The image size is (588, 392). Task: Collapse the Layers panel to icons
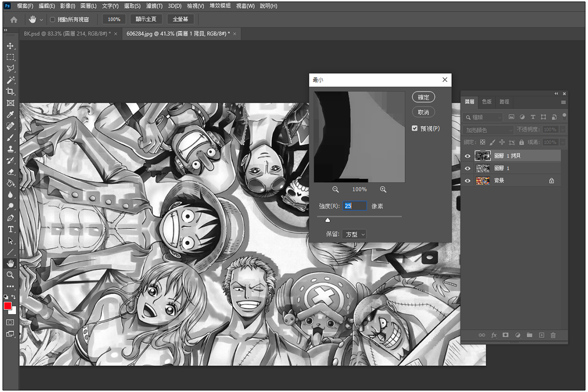click(556, 93)
